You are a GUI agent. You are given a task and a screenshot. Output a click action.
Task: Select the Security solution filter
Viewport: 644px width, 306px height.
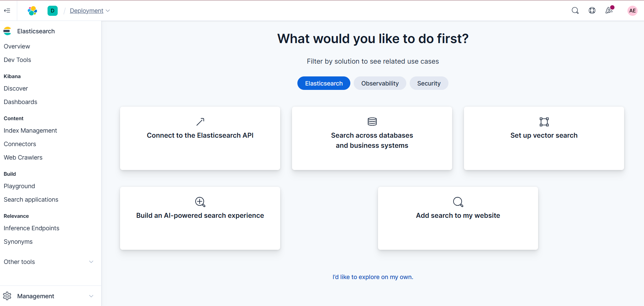point(429,83)
